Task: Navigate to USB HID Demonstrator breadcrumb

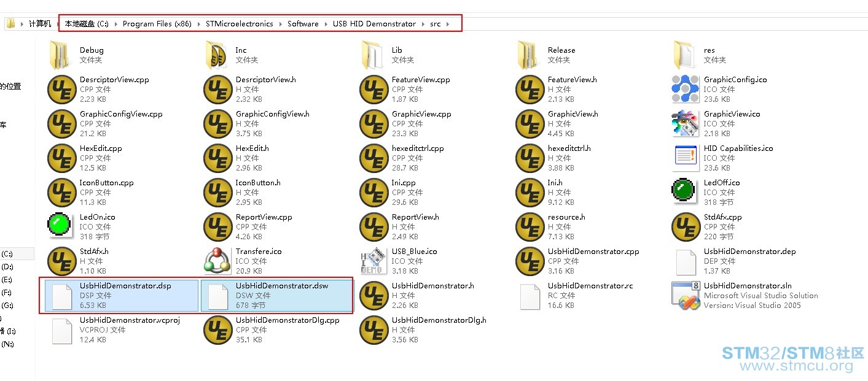Action: coord(374,24)
